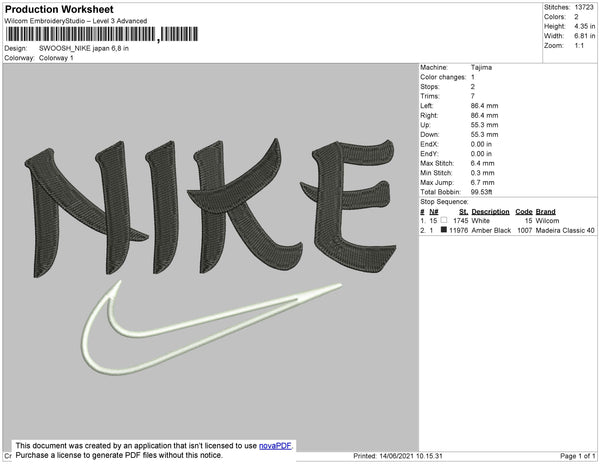Select the stitch count '11976' in row 2
This screenshot has height=464, width=600.
coord(458,230)
